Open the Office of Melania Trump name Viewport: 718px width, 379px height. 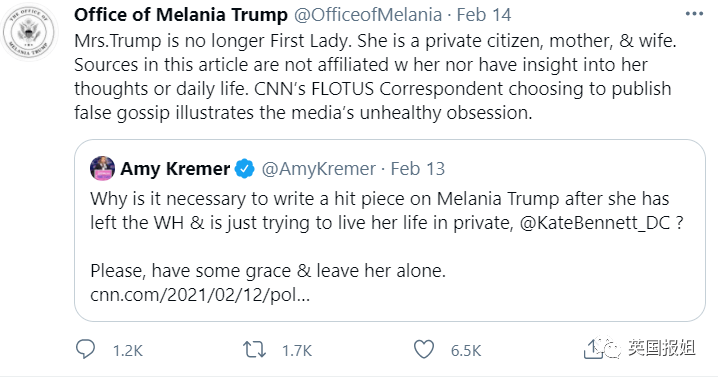[x=181, y=15]
